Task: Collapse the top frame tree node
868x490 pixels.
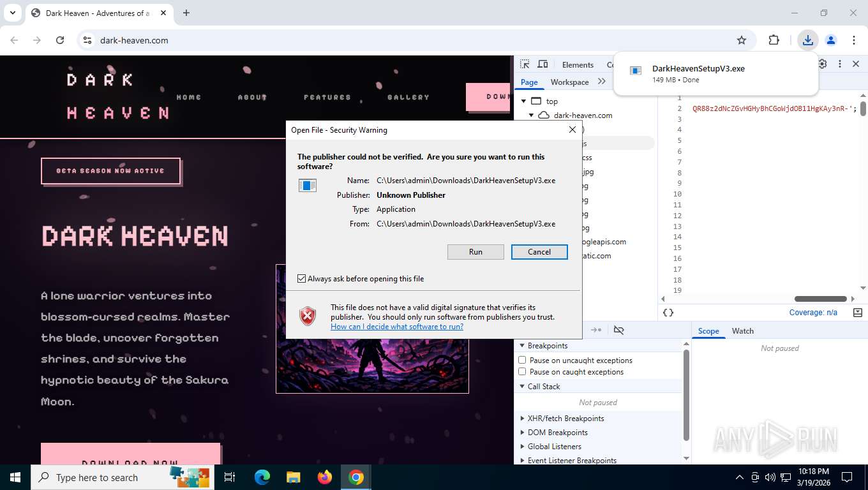Action: point(523,101)
